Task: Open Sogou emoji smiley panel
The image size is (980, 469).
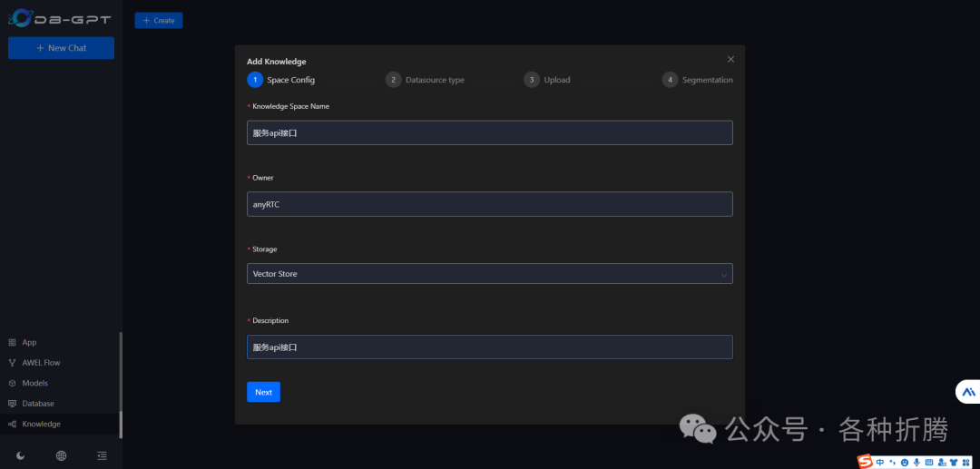Action: pos(905,463)
